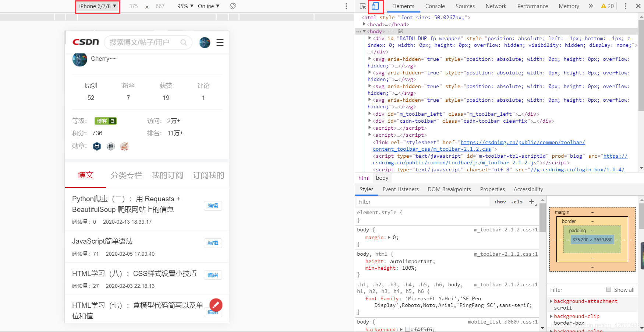This screenshot has width=644, height=332.
Task: Click the viewport height field 667
Action: [x=160, y=6]
